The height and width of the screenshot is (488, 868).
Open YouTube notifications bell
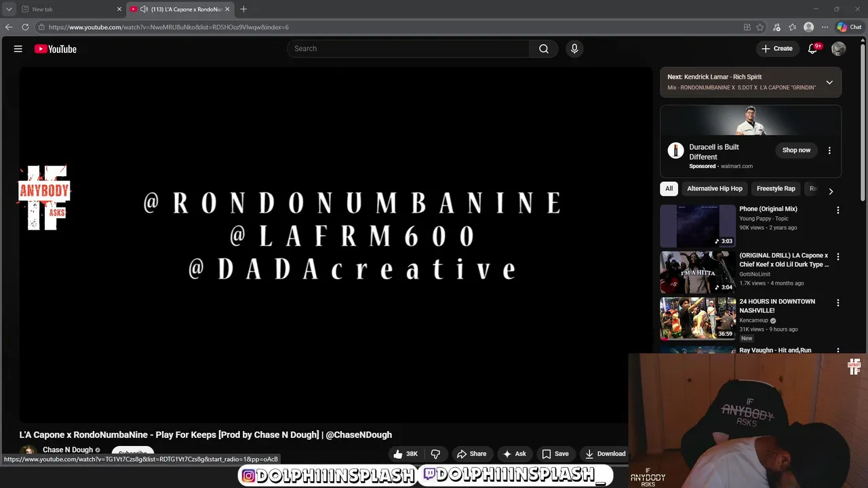(x=812, y=49)
